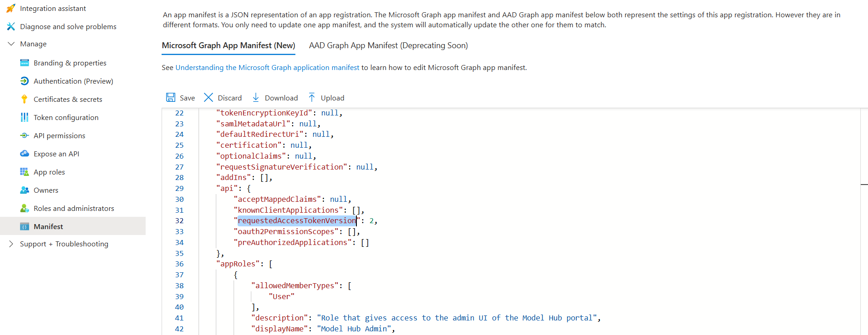Screen dimensions: 868x335
Task: Save the manifest changes
Action: [181, 98]
